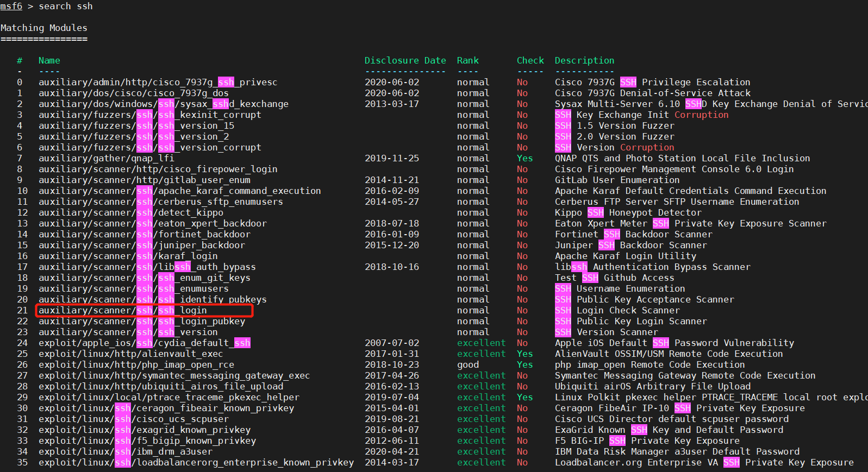
Task: Click module juniper_backdoor
Action: coord(142,245)
